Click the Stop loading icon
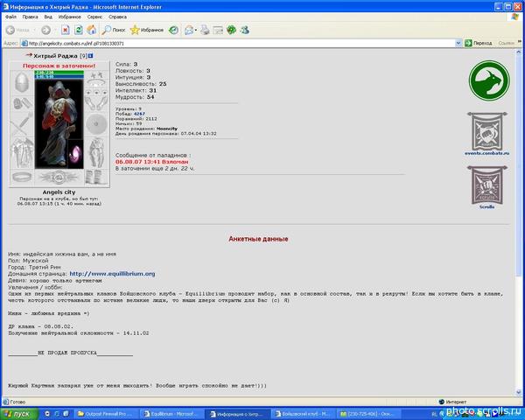This screenshot has height=420, width=525. 66,30
